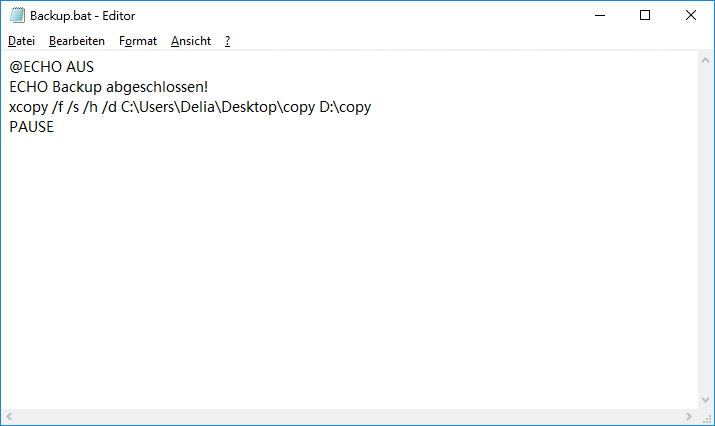Image resolution: width=715 pixels, height=426 pixels.
Task: Minimize the Editor window
Action: tap(600, 16)
